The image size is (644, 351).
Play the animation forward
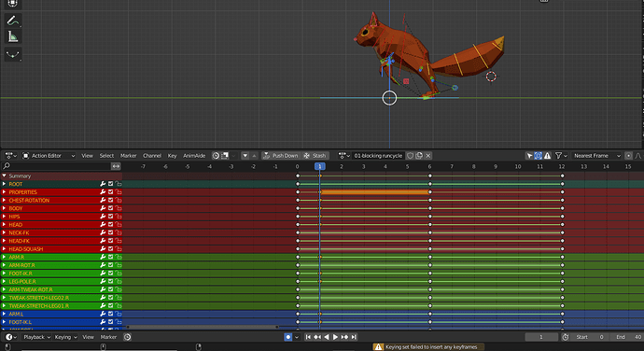coord(335,337)
